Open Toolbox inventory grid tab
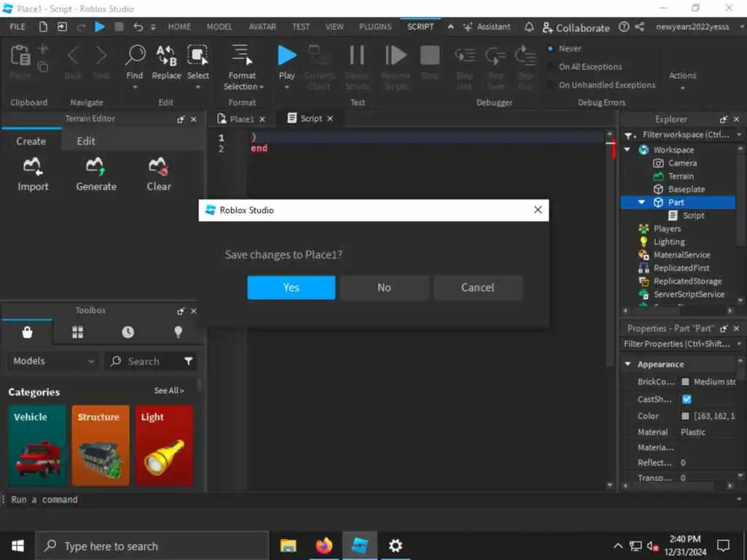Screen dimensions: 747x560 (x=77, y=332)
